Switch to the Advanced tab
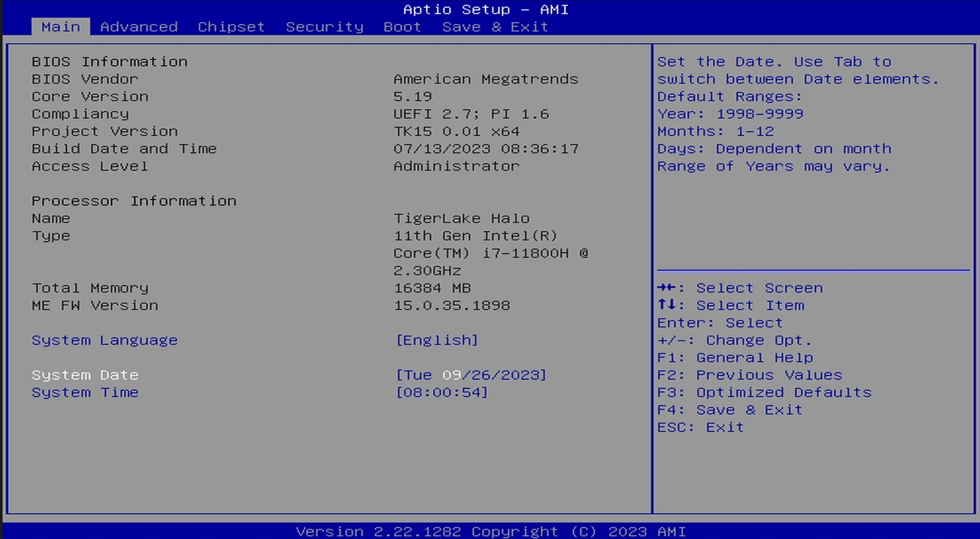980x539 pixels. point(139,27)
